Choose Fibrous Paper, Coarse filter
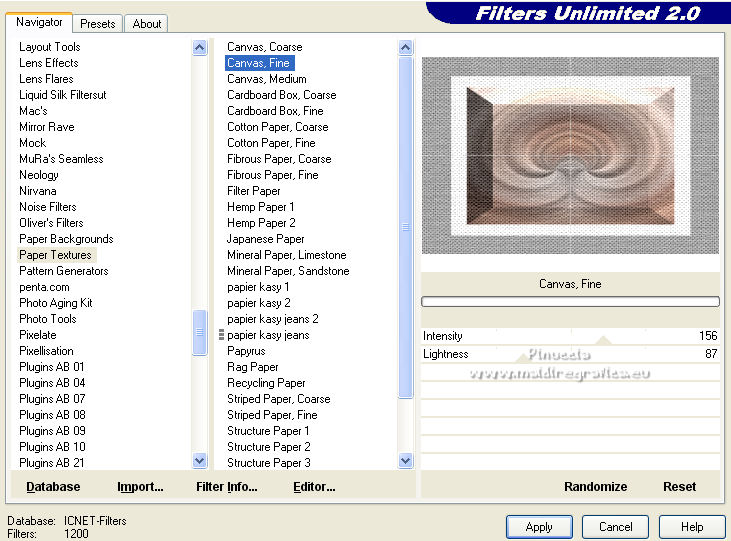 tap(279, 159)
